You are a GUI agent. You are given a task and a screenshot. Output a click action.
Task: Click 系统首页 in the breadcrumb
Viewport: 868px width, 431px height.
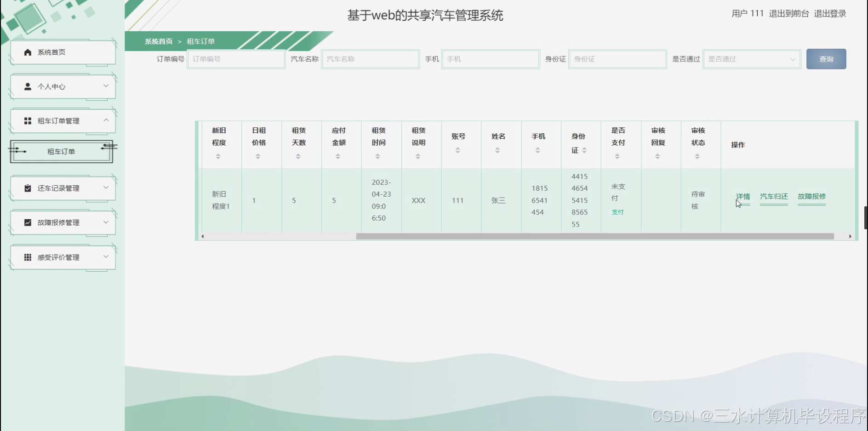[158, 41]
